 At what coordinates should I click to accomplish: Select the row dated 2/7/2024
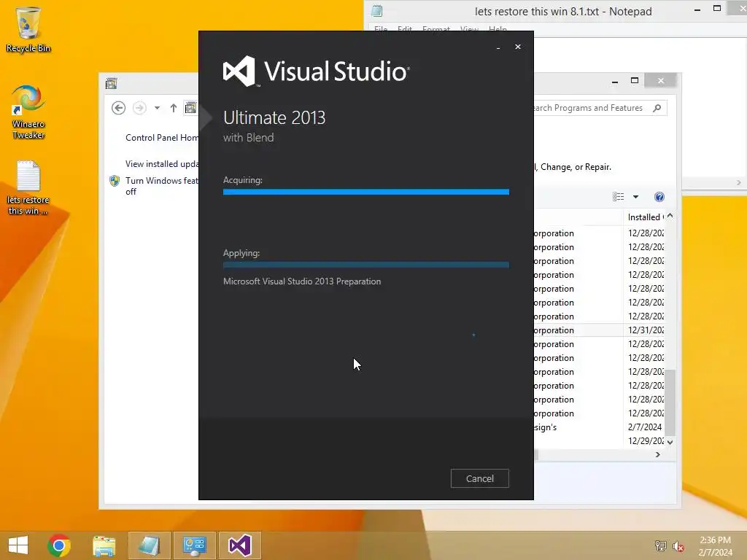[x=600, y=427]
